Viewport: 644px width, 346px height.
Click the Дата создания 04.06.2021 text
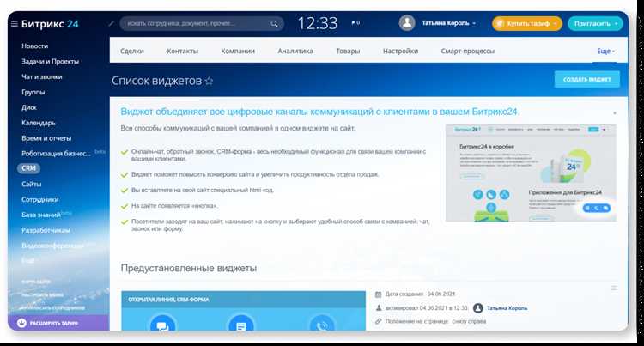point(420,294)
